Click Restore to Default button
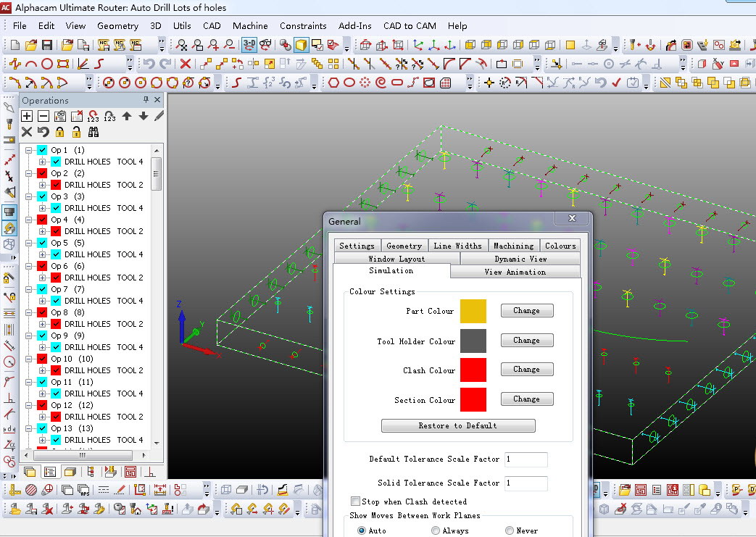Screen dimensions: 756x537 [458, 425]
